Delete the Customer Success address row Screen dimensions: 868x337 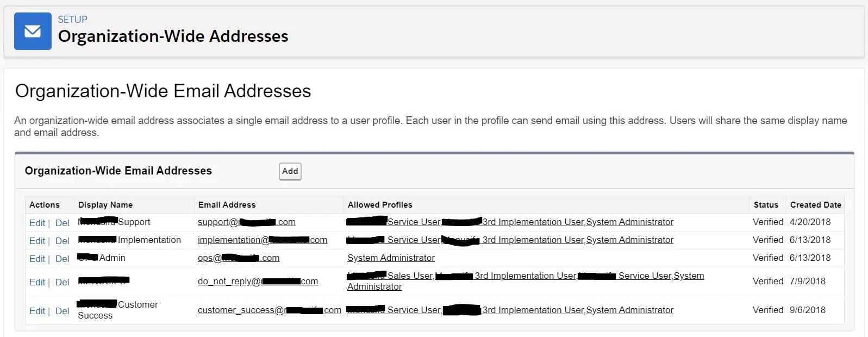[x=63, y=311]
